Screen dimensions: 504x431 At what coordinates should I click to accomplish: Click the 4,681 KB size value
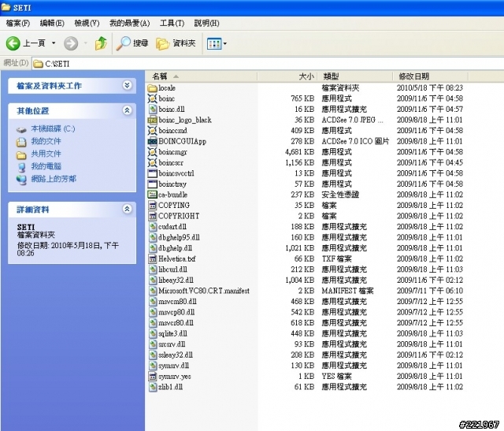click(299, 152)
